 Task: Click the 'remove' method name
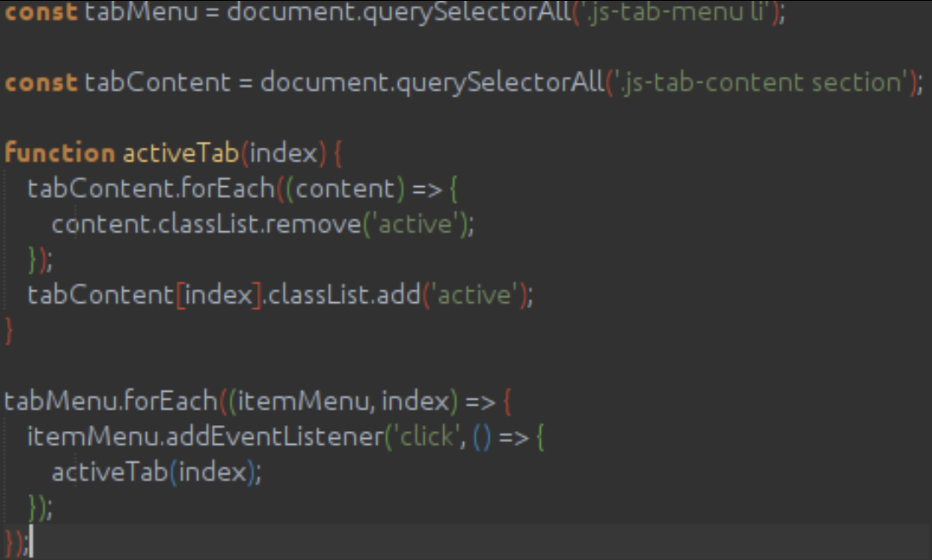click(x=323, y=225)
